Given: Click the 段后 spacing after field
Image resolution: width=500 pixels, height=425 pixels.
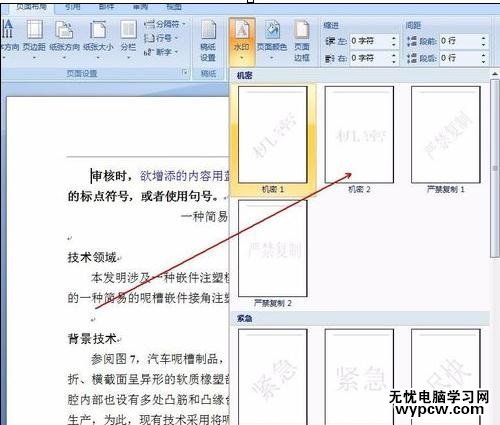Looking at the screenshot, I should [x=463, y=58].
